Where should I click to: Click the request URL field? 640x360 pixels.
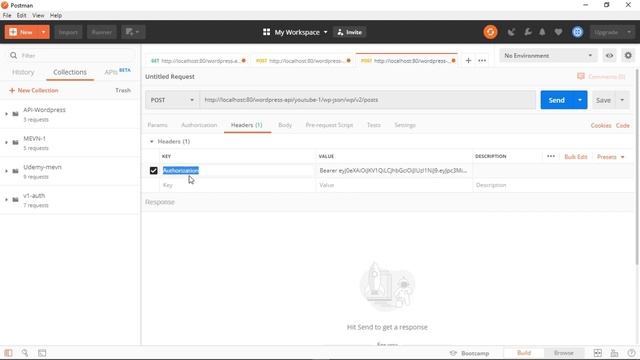pos(367,100)
